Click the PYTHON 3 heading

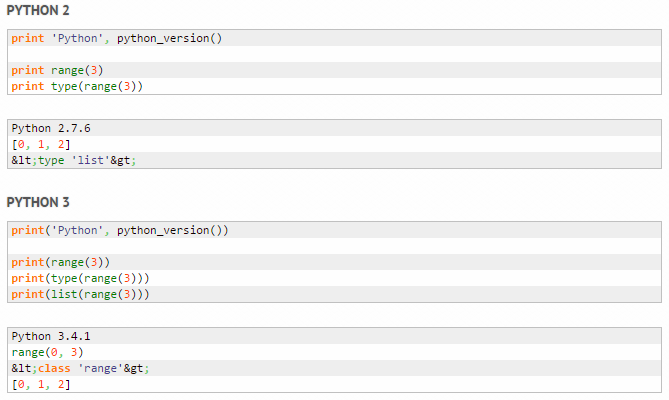click(x=38, y=202)
